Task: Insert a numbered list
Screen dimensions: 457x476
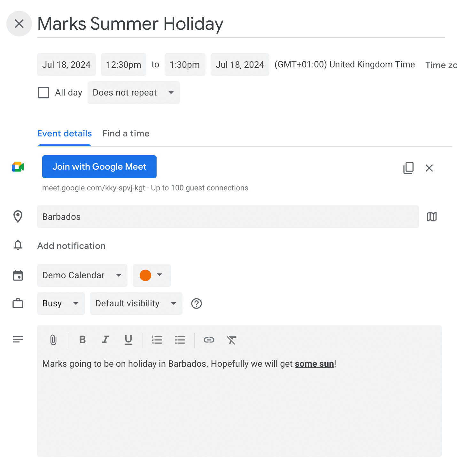Action: point(157,340)
